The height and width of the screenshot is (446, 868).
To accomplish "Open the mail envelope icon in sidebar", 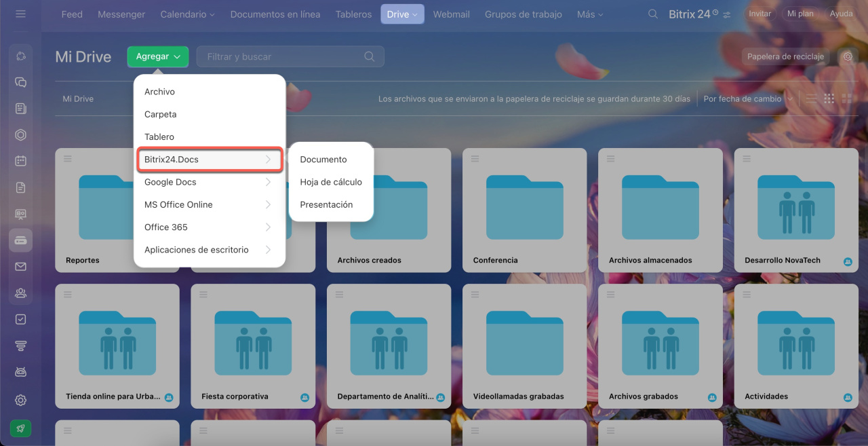I will tap(20, 267).
